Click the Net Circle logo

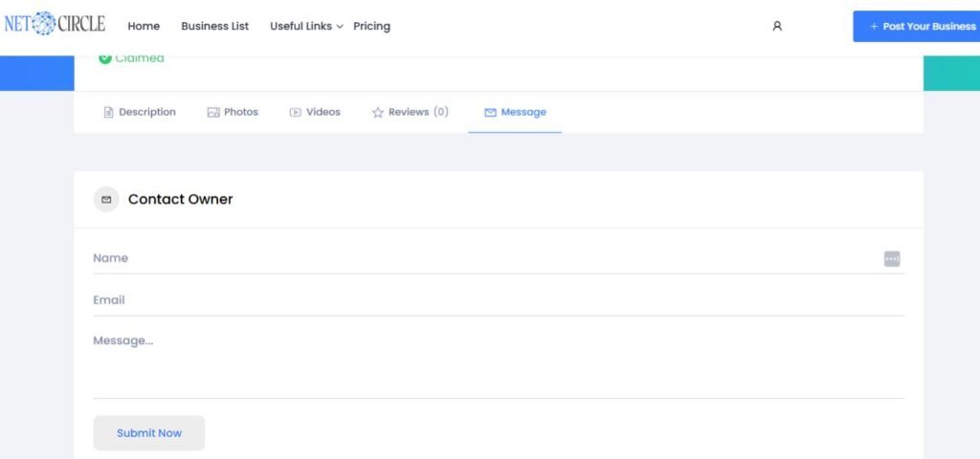[x=55, y=24]
